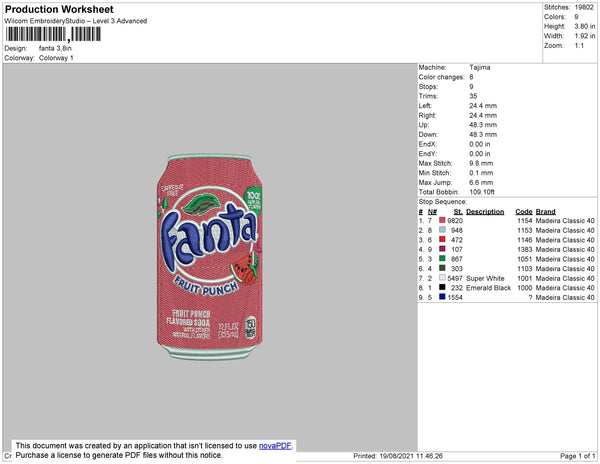This screenshot has height=464, width=600.
Task: Click the dark green swatch for stop 6
Action: (442, 268)
